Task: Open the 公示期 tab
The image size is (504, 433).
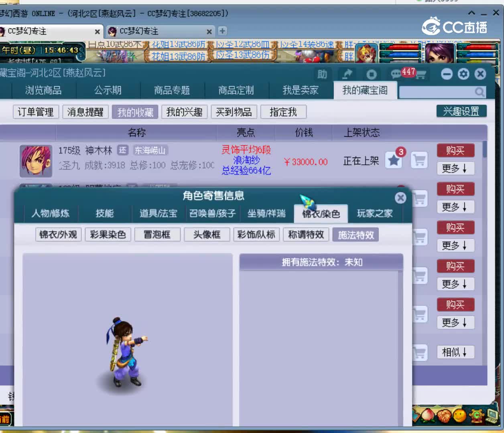Action: point(108,91)
